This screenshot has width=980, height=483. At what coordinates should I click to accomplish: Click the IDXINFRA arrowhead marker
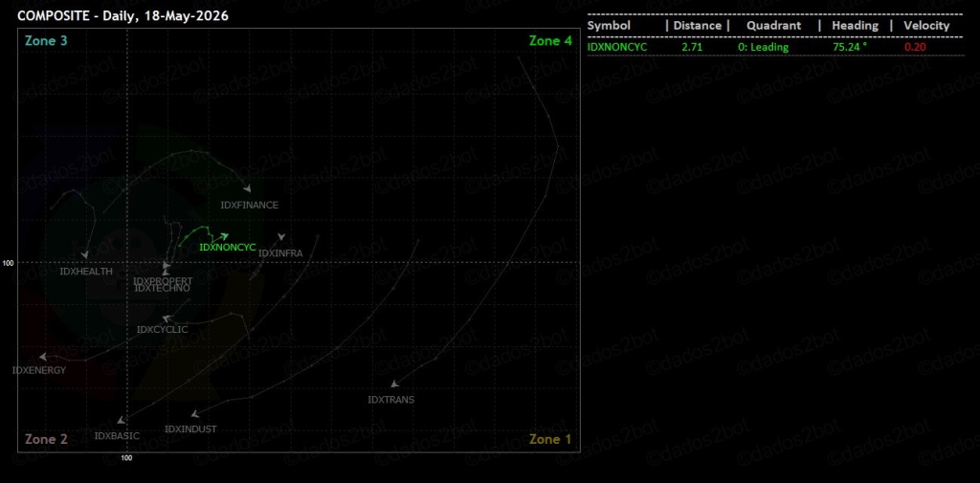coord(281,237)
